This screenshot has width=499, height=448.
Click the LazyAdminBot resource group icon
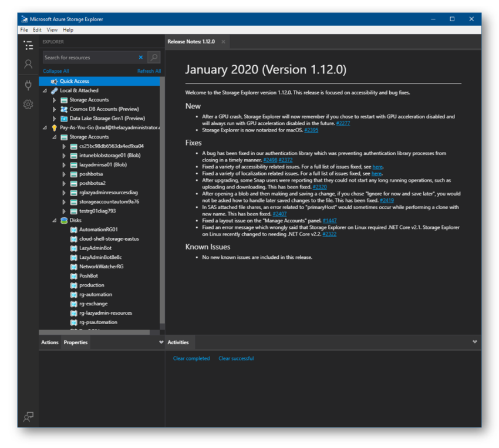click(x=73, y=248)
